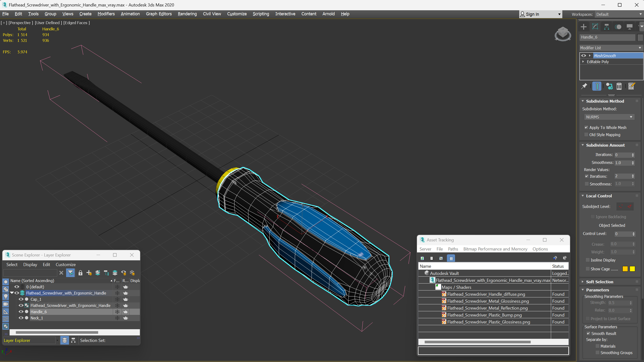Click Make Selected Layer Active icon

click(115, 273)
